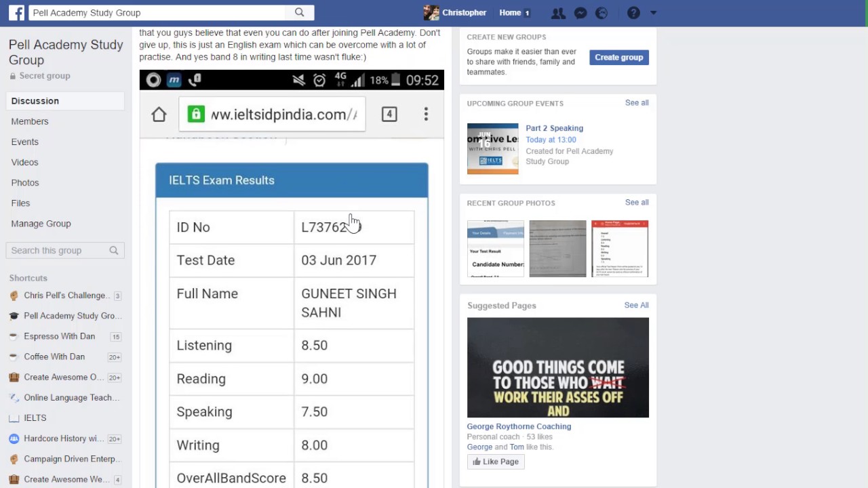Click the Pell Academy Study Group title
This screenshot has height=488, width=868.
pyautogui.click(x=66, y=52)
